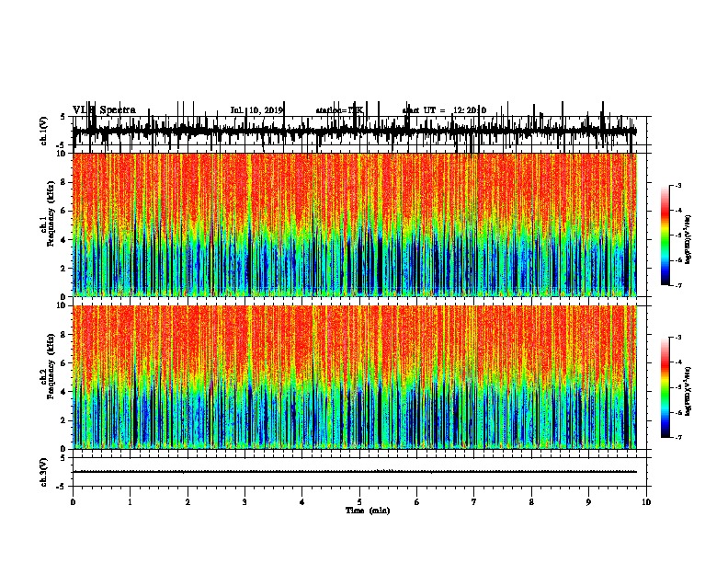Click the "9" tick on time axis
This screenshot has width=728, height=563.
[x=588, y=501]
